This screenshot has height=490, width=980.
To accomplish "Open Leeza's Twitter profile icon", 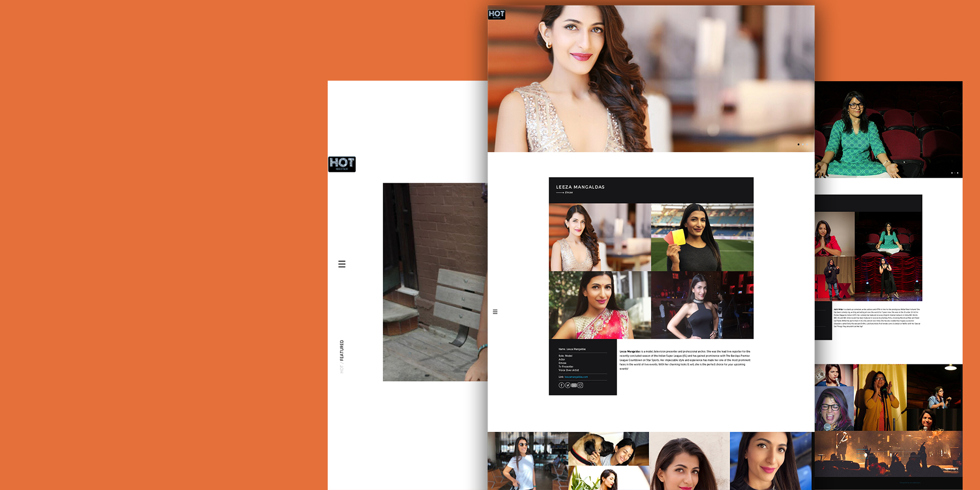I will (568, 385).
